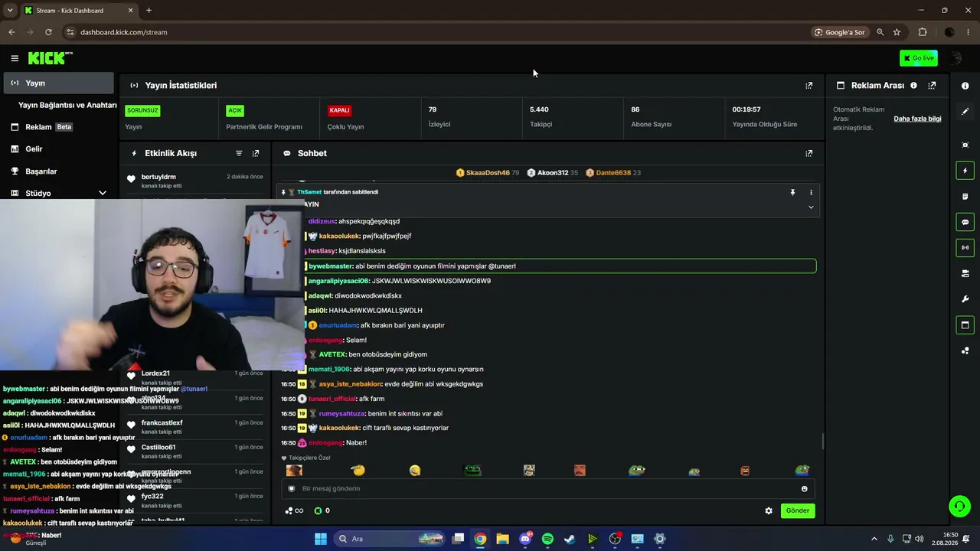Click username bywebmaster in highlighted message
Screen dimensions: 980x551
pyautogui.click(x=331, y=266)
